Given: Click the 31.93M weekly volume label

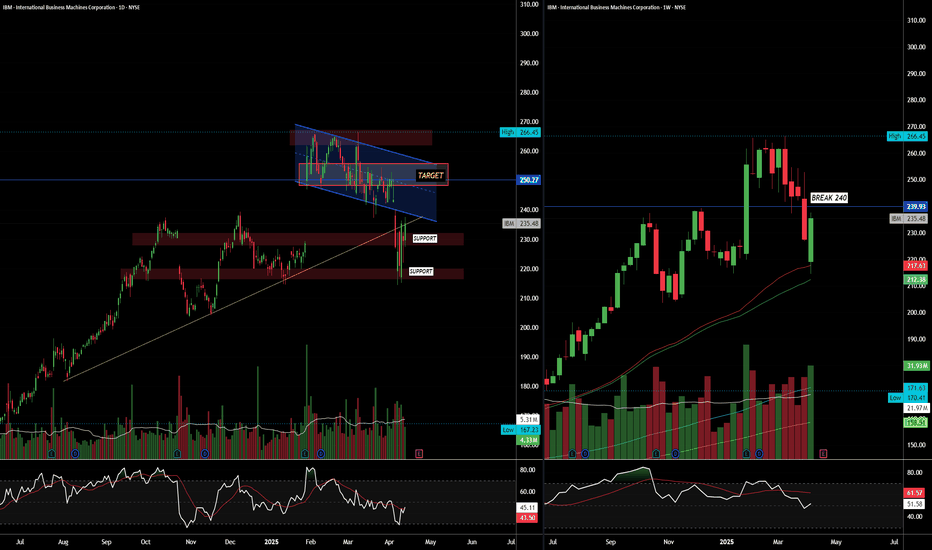Looking at the screenshot, I should pos(916,366).
